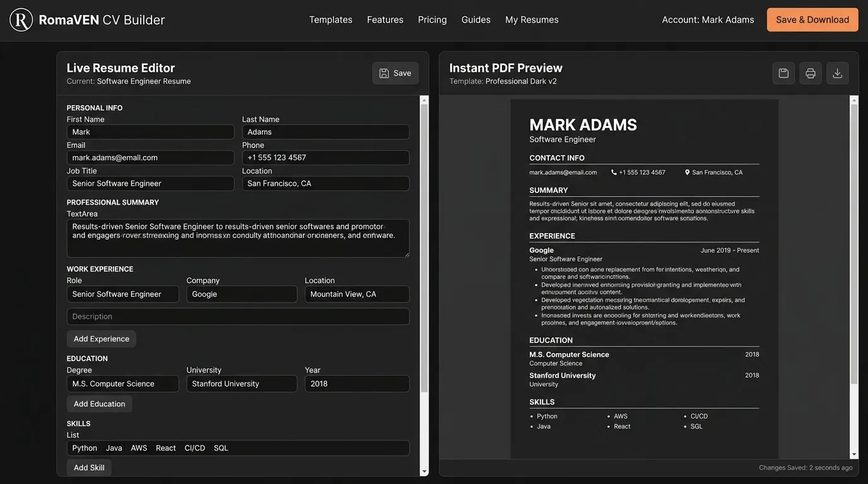The image size is (868, 484).
Task: Click the education Year field
Action: point(357,384)
